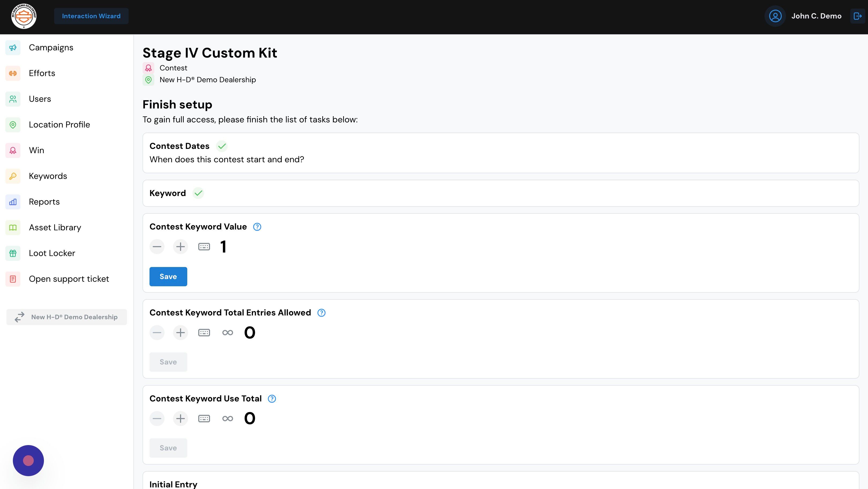This screenshot has width=868, height=489.
Task: Increase Contest Keyword Value with plus
Action: click(x=181, y=247)
